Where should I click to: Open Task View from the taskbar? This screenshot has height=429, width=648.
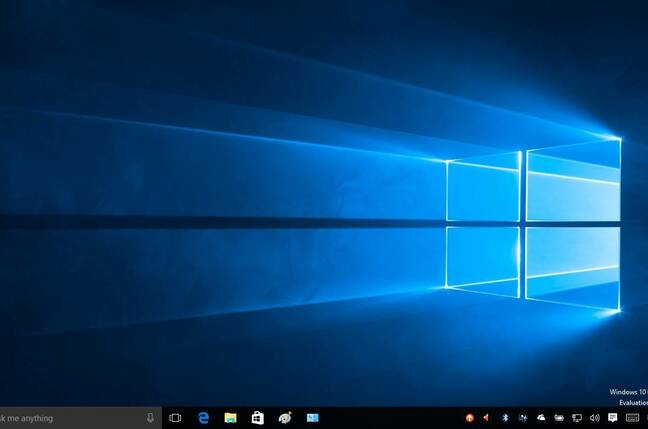click(x=175, y=418)
